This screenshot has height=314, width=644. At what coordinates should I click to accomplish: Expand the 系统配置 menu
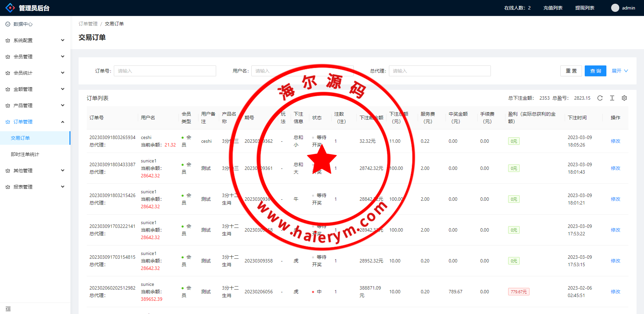35,40
